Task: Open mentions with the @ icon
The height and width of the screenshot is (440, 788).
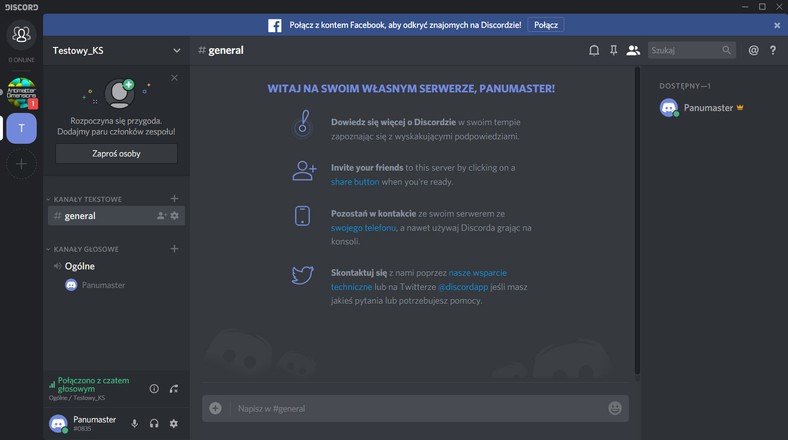Action: coord(753,50)
